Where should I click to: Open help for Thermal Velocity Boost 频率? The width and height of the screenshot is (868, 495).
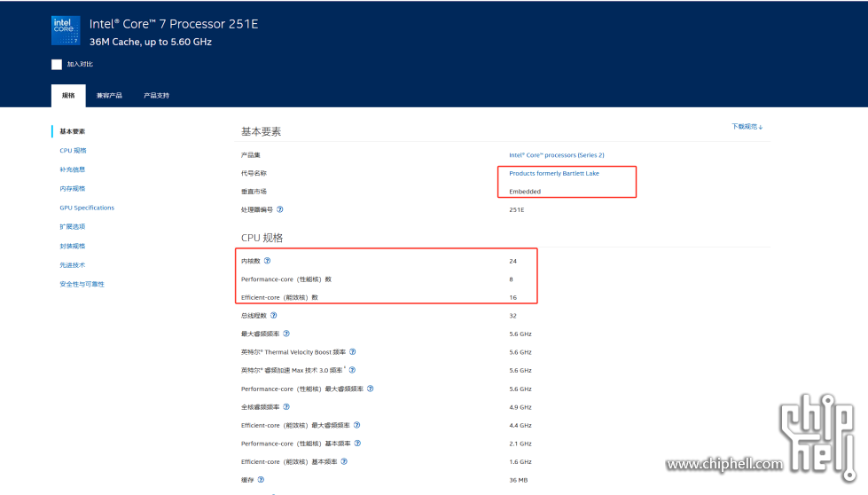coord(353,351)
